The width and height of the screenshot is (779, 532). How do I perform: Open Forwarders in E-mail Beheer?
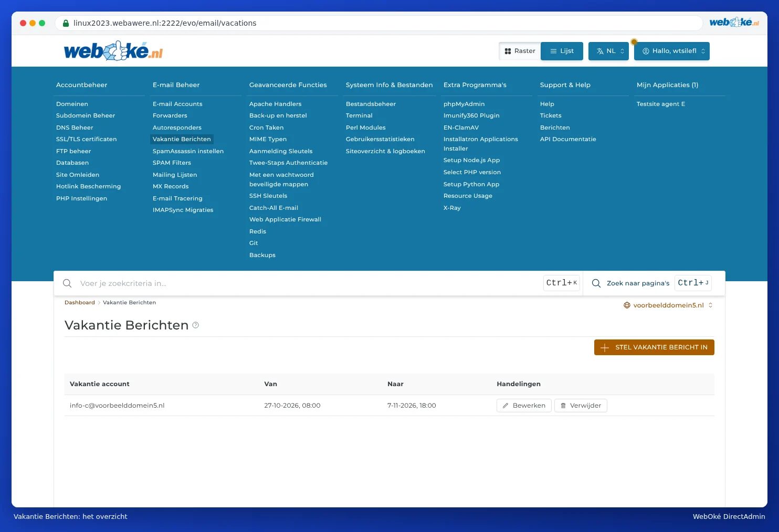point(170,115)
